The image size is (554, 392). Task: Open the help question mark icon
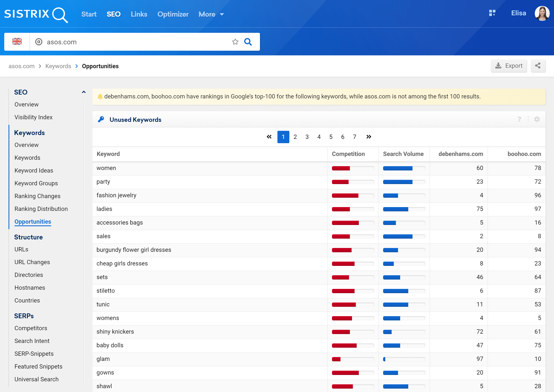pos(519,119)
